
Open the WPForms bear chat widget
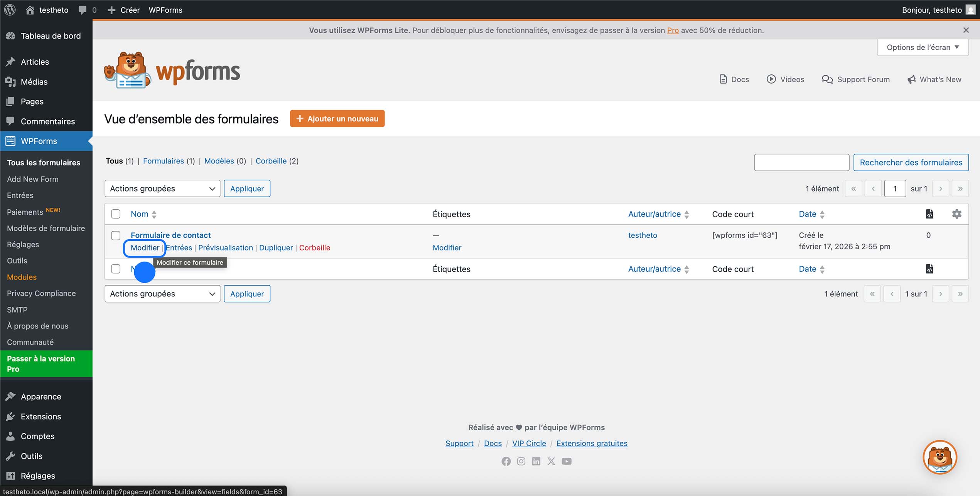tap(940, 457)
